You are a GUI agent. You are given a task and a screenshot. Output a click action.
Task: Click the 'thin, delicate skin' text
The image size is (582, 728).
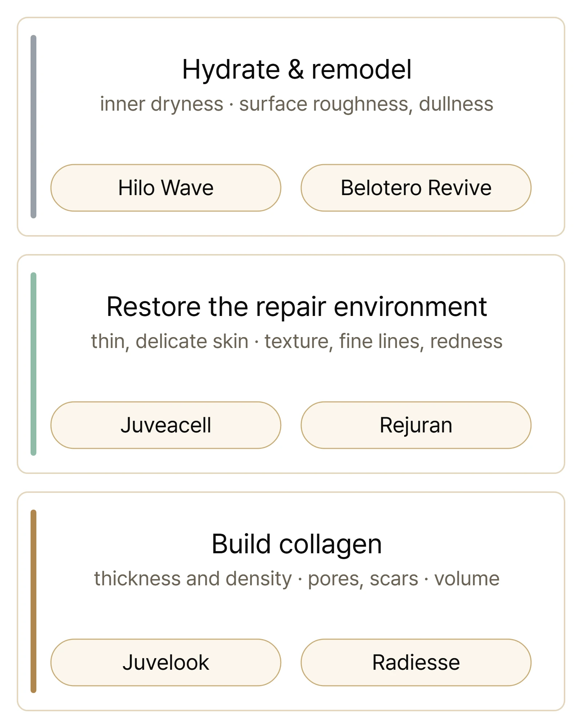[170, 341]
